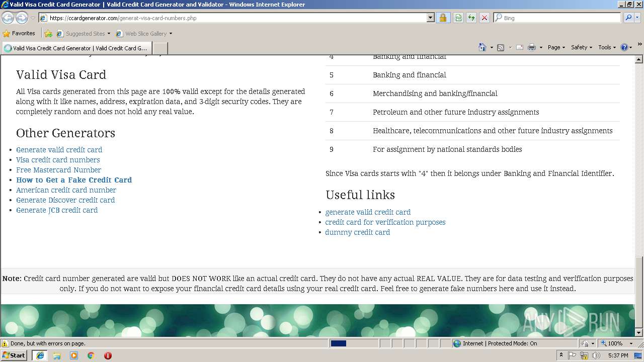This screenshot has height=362, width=644.
Task: Open Action Center flag tray icon
Action: click(573, 355)
